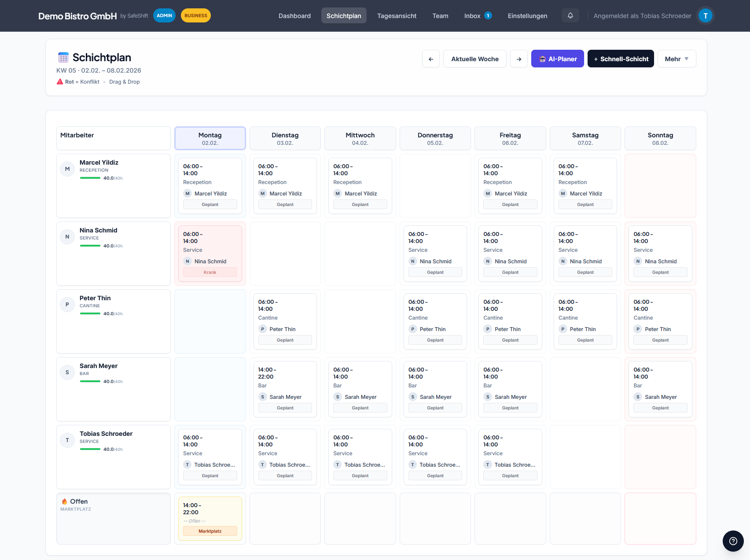Click the Inbox notification badge

[488, 15]
